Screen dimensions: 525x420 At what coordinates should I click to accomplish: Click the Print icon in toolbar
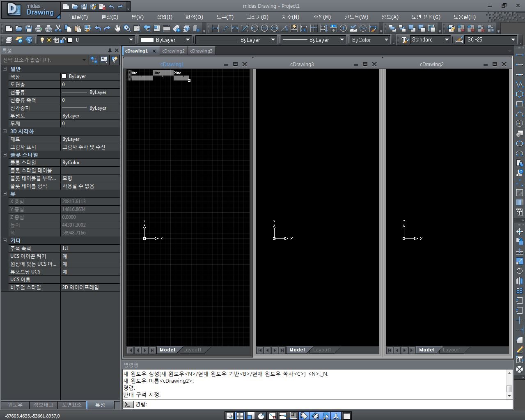tap(39, 28)
